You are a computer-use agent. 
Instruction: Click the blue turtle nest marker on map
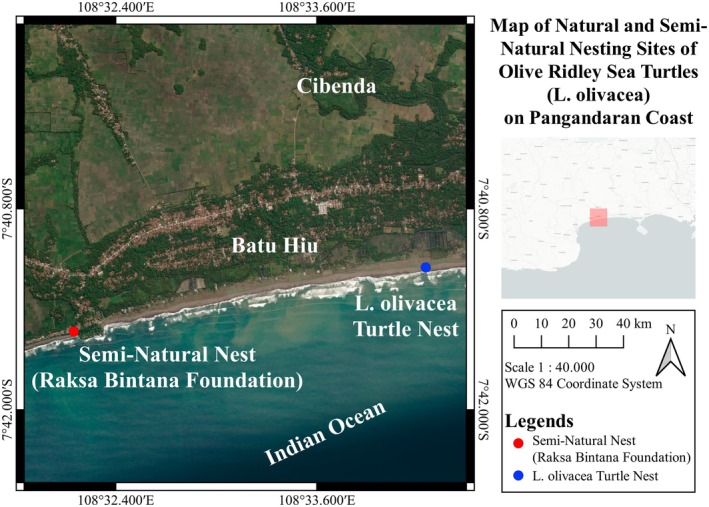(x=425, y=267)
